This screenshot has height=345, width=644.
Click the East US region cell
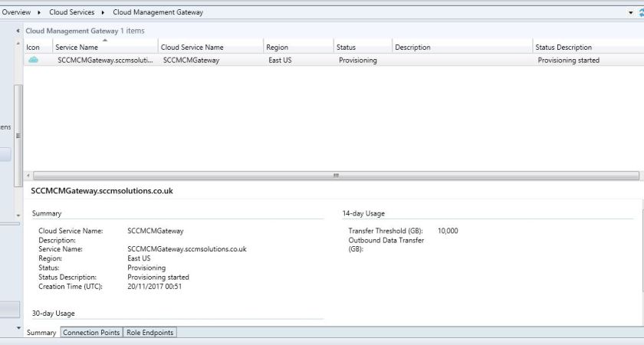280,60
